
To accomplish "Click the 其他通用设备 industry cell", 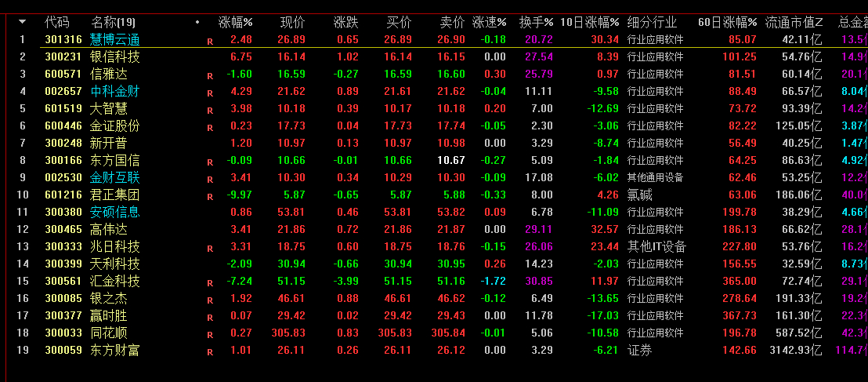I will tap(656, 177).
